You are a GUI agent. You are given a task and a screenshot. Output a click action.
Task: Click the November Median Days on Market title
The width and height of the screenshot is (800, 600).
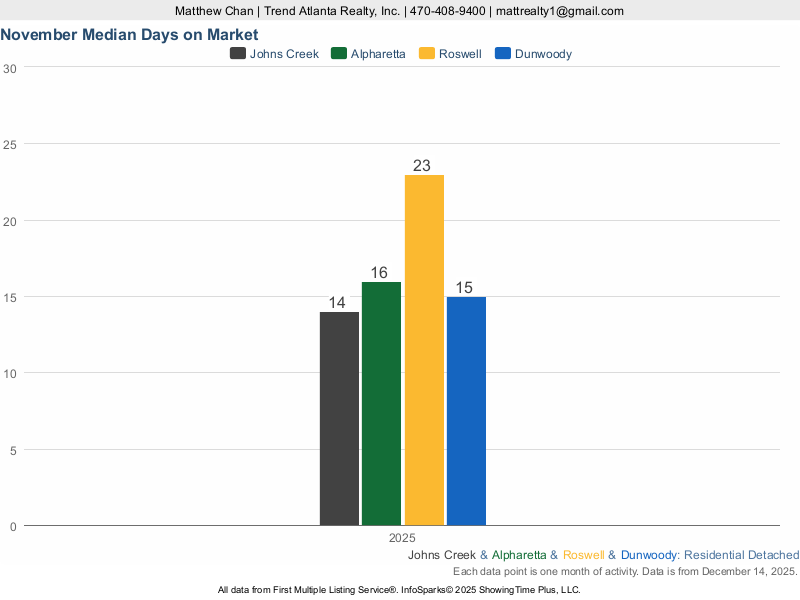click(129, 35)
